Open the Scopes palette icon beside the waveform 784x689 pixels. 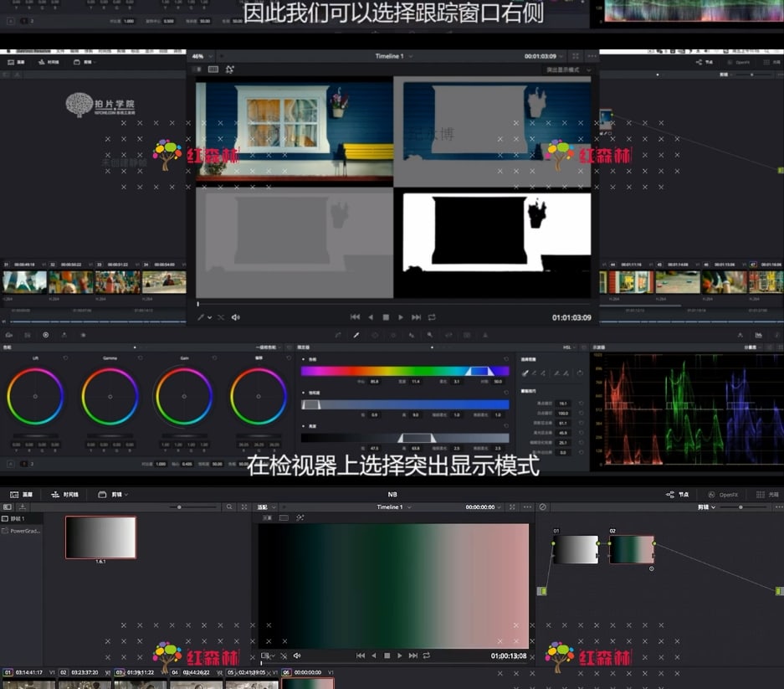pyautogui.click(x=759, y=335)
